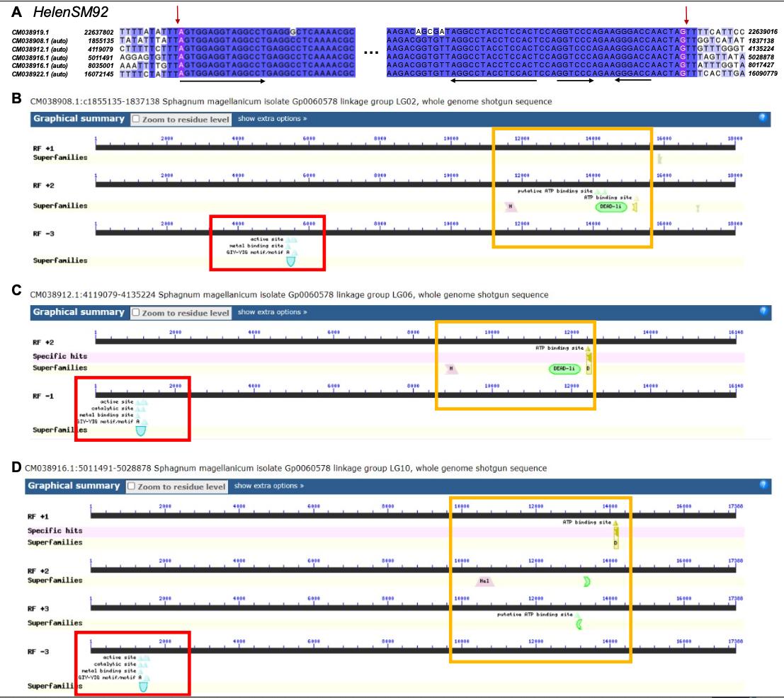
Task: Click the cyan GIY-YIG superfamily glyph in panel B
Action: (x=290, y=261)
